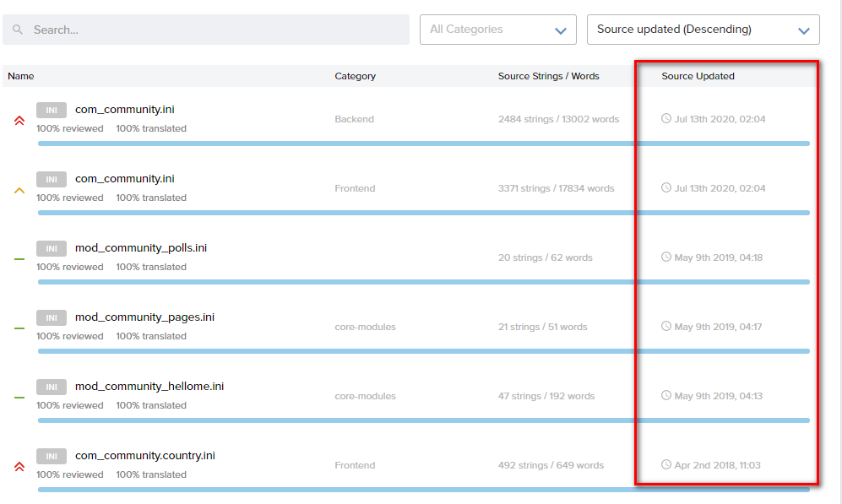This screenshot has height=504, width=842.
Task: Click clock icon next to May 9th 2019, 04:18
Action: (666, 257)
